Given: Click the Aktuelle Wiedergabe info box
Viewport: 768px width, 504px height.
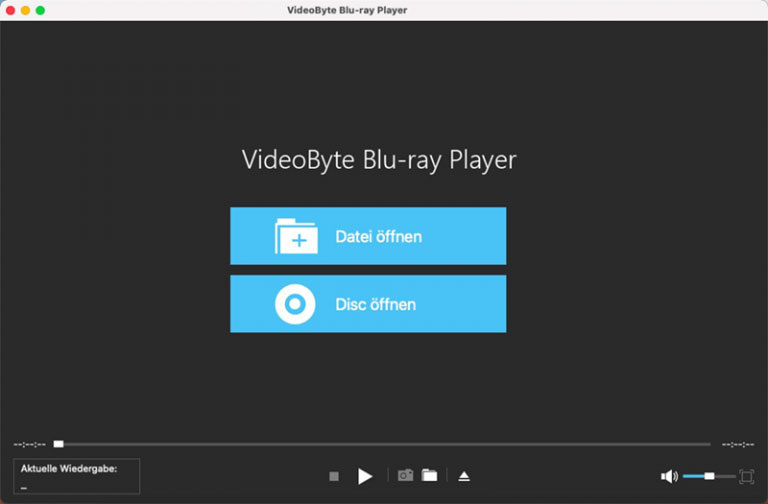Looking at the screenshot, I should click(x=76, y=476).
